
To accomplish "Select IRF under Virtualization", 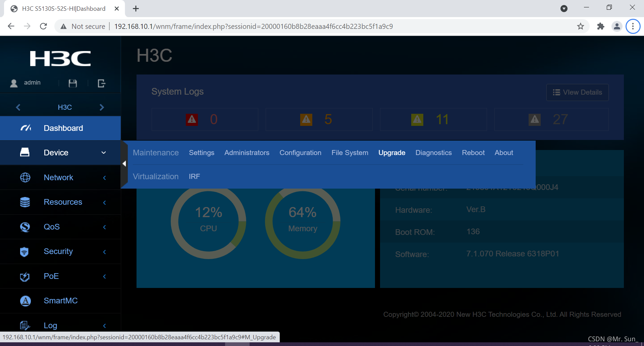I will pos(194,176).
